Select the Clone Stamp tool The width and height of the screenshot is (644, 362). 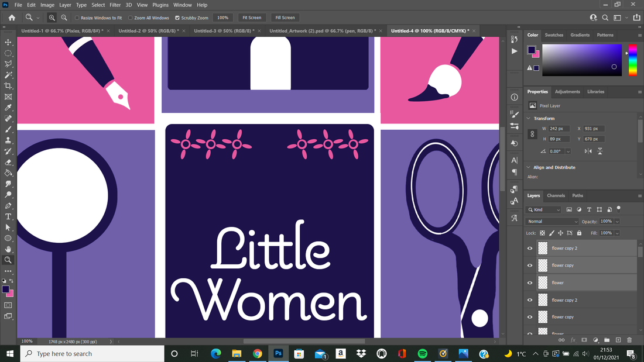click(8, 140)
